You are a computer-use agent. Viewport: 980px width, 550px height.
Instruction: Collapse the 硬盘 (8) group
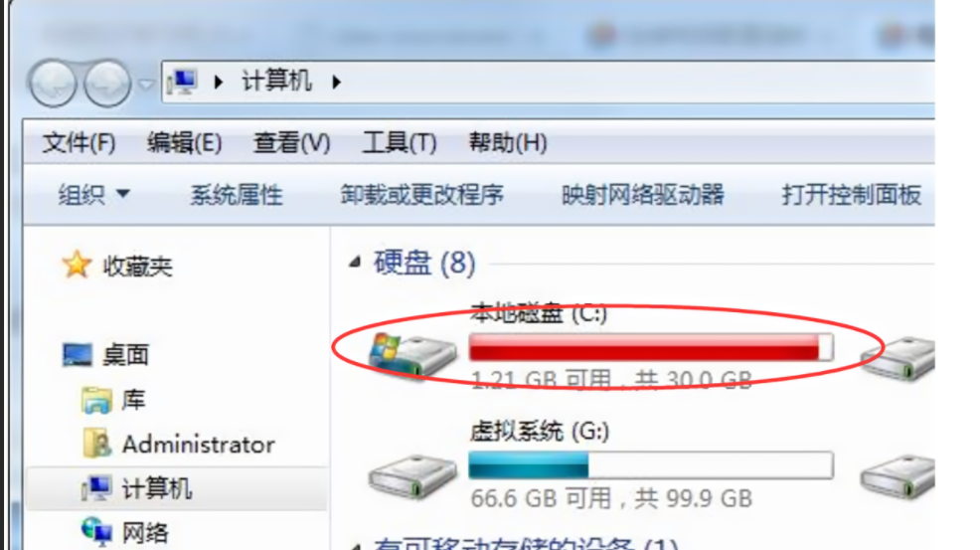tap(355, 263)
